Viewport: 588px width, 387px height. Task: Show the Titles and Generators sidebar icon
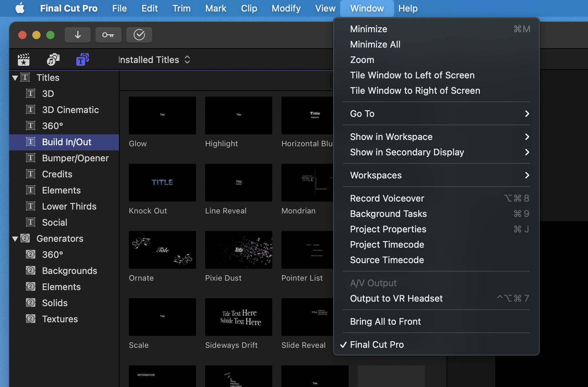point(83,60)
